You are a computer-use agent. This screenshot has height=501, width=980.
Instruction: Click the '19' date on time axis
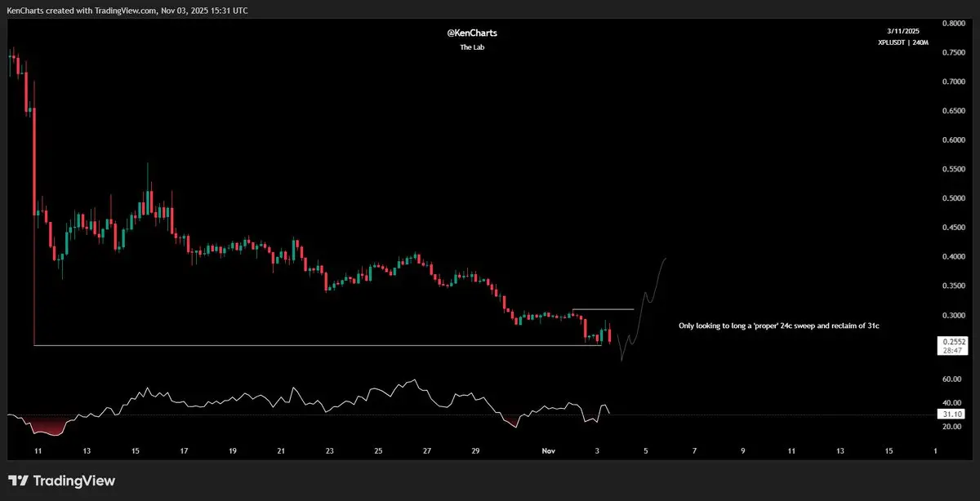pos(233,450)
